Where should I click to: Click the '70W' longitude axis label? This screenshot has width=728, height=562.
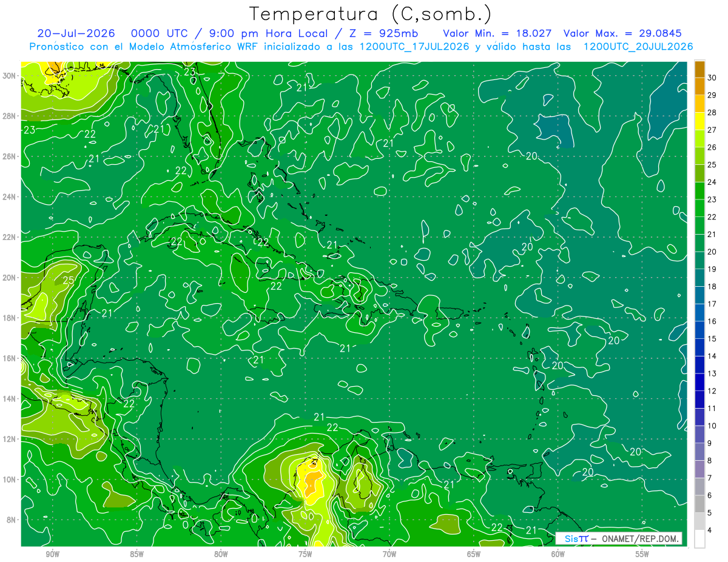389,555
